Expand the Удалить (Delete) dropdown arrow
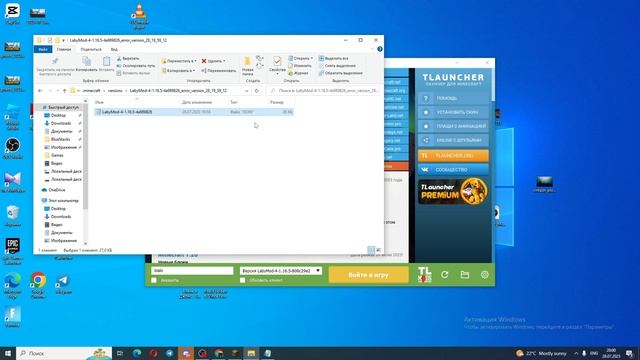Screen dimensions: 640x360 [x=224, y=61]
